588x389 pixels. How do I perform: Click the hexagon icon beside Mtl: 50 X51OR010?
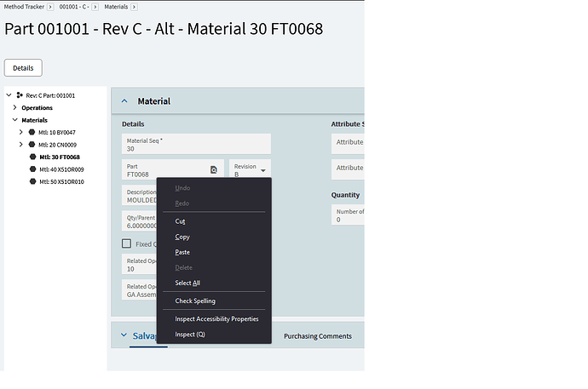click(33, 181)
